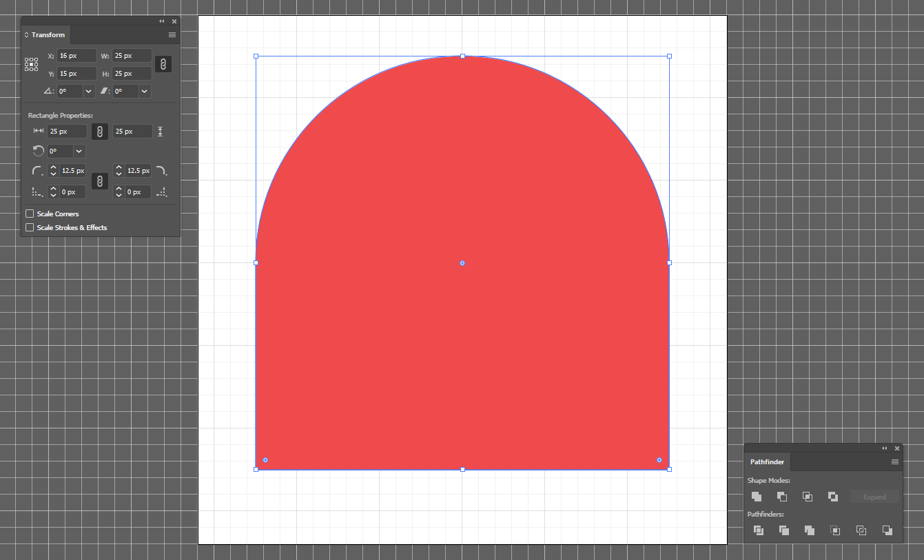Collapse the Transform panel to icons
This screenshot has width=924, height=560.
pyautogui.click(x=162, y=21)
